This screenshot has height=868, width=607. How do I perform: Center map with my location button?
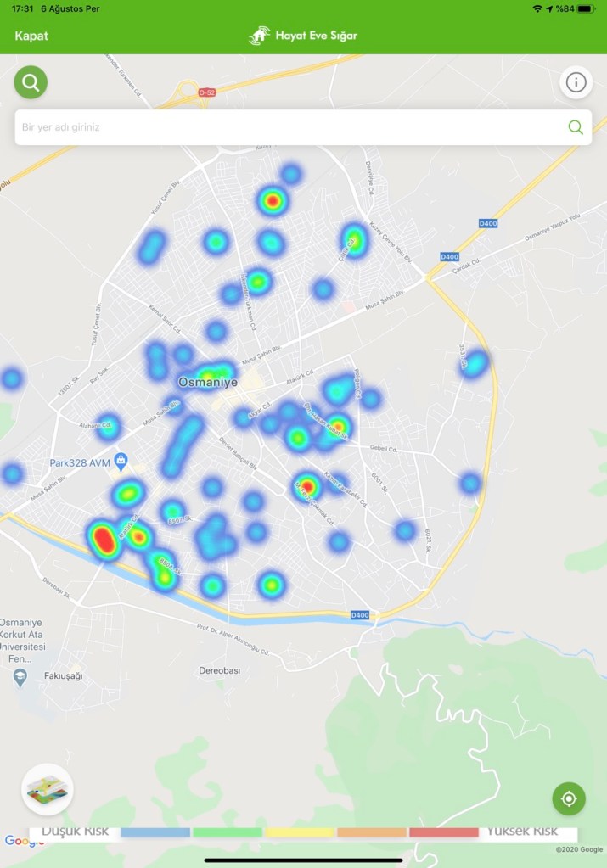569,798
